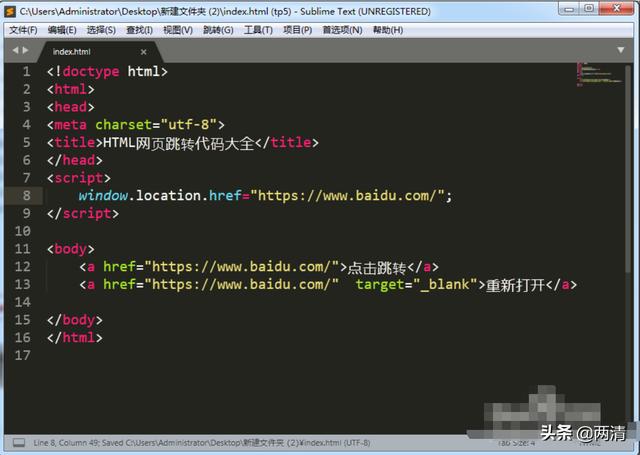
Task: Open the 项目(P) menu
Action: (x=298, y=30)
